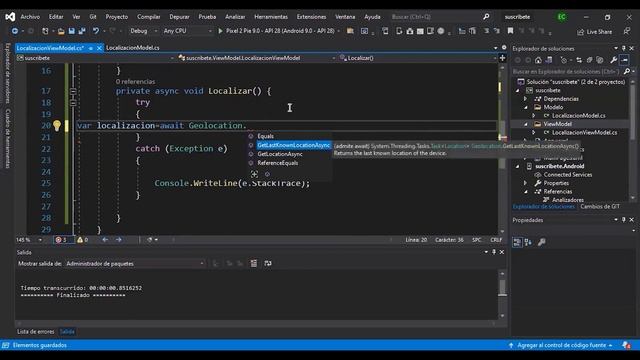
Task: Close the LocalizacionViewModel.cs tab
Action: click(x=99, y=48)
